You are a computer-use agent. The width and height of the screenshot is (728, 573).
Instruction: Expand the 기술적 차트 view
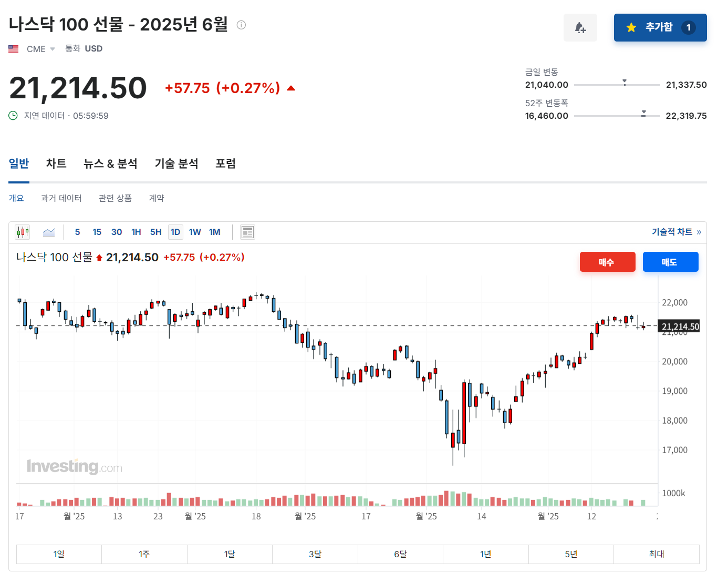coord(675,231)
